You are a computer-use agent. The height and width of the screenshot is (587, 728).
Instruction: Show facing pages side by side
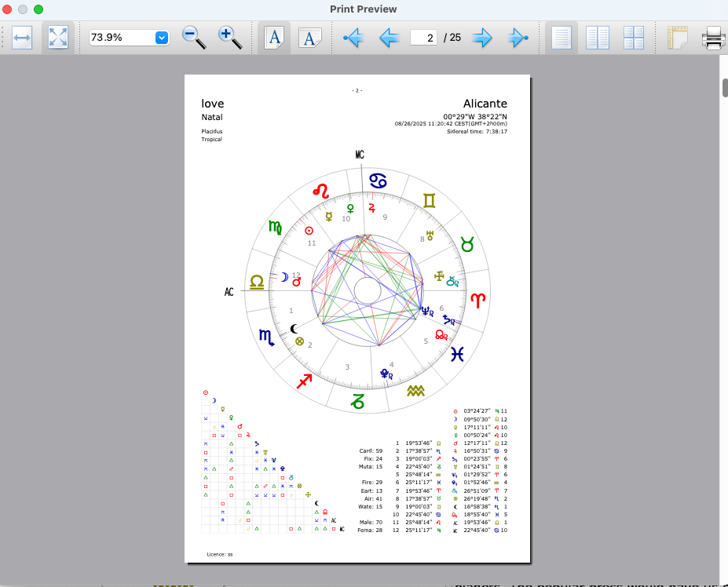(x=598, y=37)
